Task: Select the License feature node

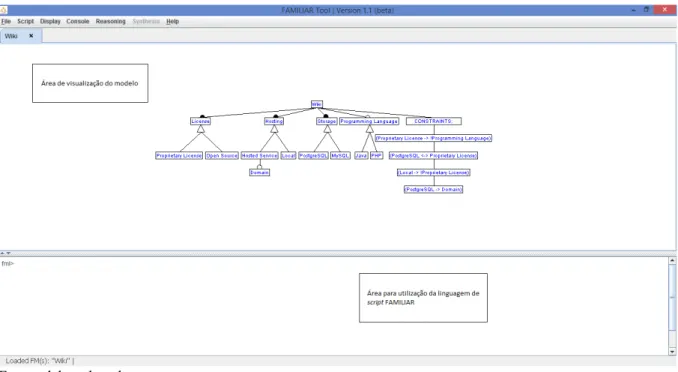Action: point(201,121)
